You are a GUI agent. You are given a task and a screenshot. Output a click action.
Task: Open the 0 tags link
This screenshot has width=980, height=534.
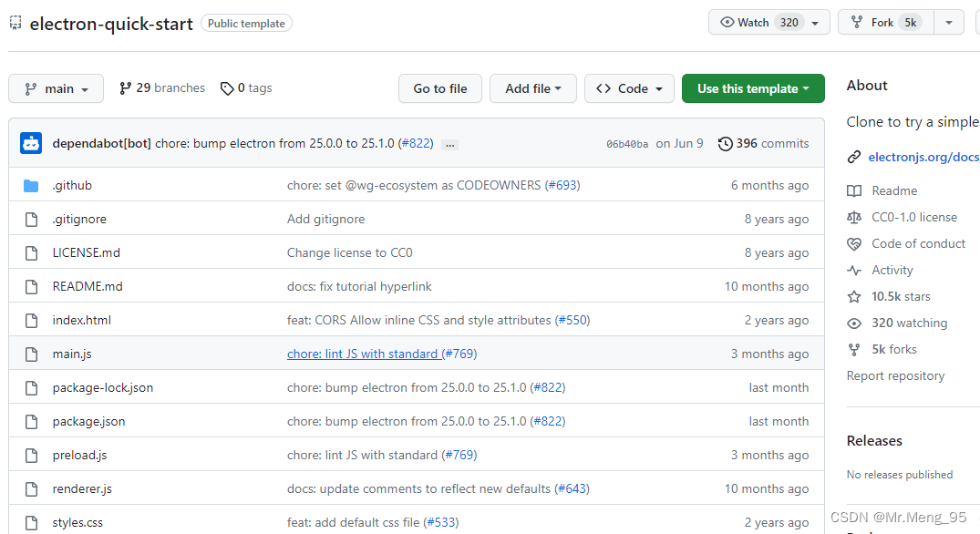coord(246,88)
